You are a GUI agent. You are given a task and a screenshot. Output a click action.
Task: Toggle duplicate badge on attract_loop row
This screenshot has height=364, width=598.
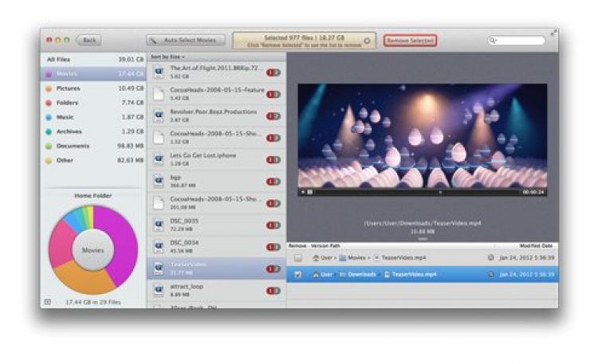[x=273, y=291]
